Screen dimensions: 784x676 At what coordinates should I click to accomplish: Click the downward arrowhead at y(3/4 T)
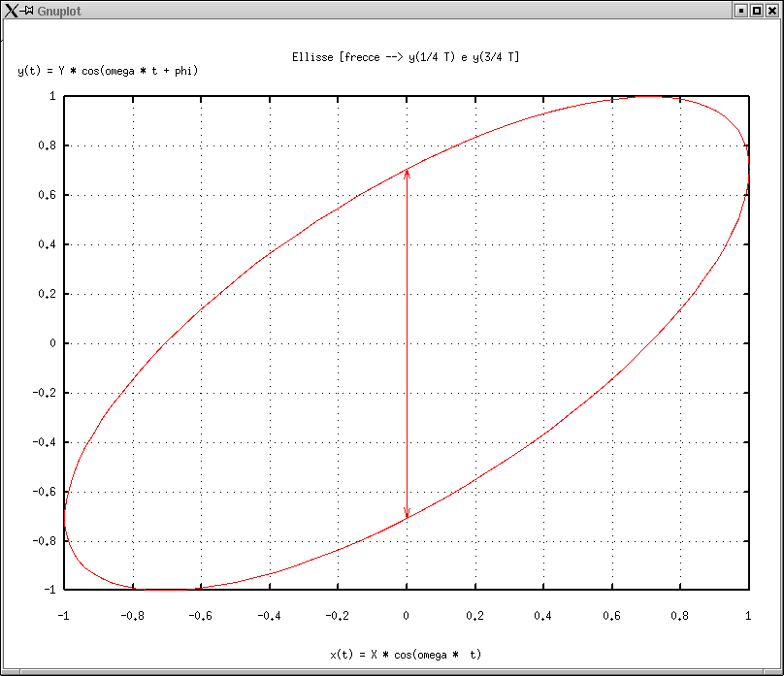407,513
